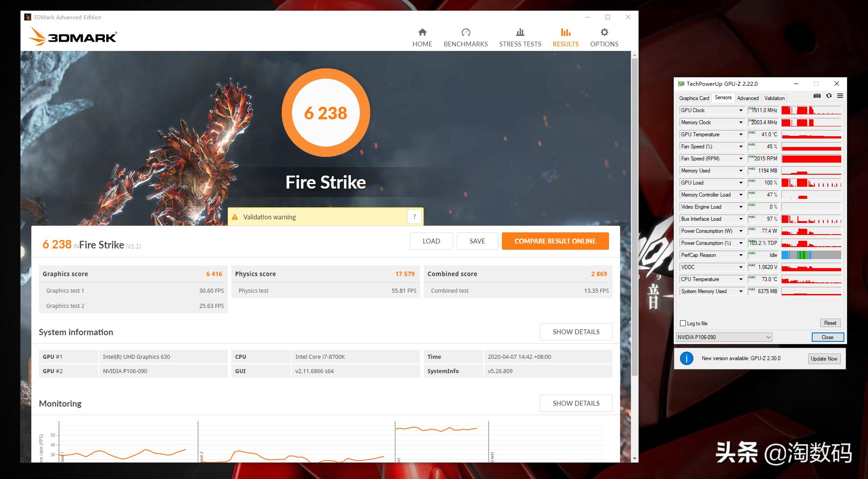This screenshot has height=479, width=868.
Task: Open the 3DMark Home section
Action: (422, 38)
